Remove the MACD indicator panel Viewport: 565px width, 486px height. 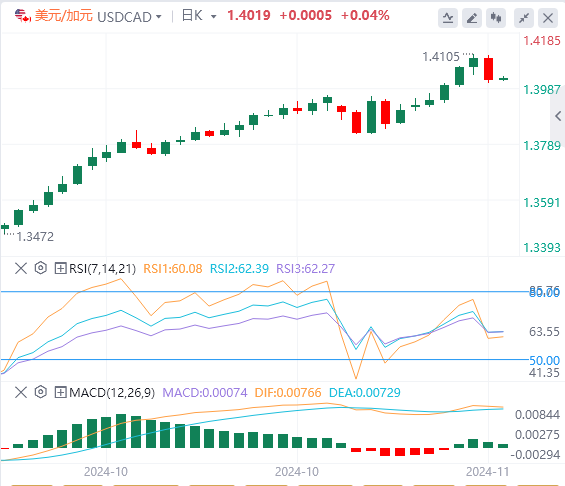point(21,392)
